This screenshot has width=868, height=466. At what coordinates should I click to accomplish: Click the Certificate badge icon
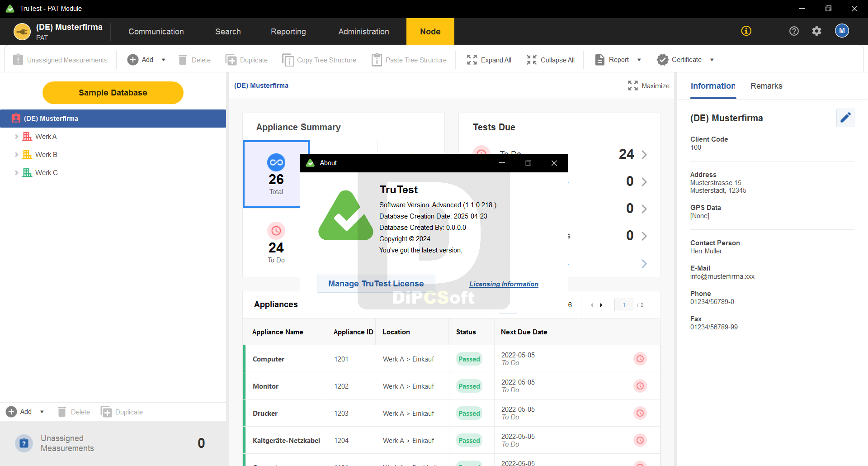pos(662,60)
